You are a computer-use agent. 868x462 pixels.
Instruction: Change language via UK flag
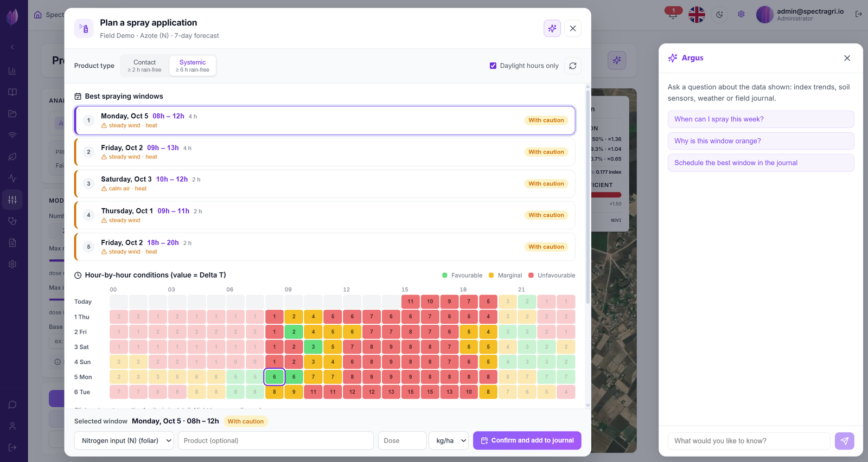pos(697,15)
